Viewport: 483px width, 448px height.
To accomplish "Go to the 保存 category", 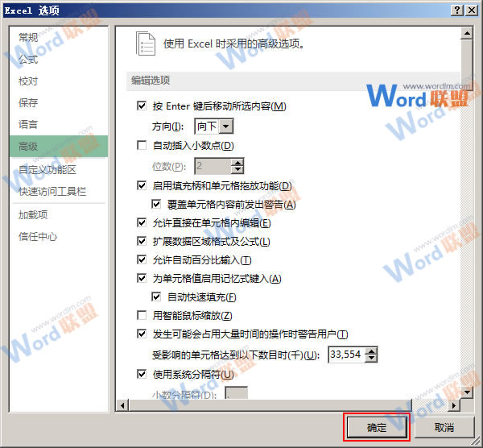I will pyautogui.click(x=28, y=102).
